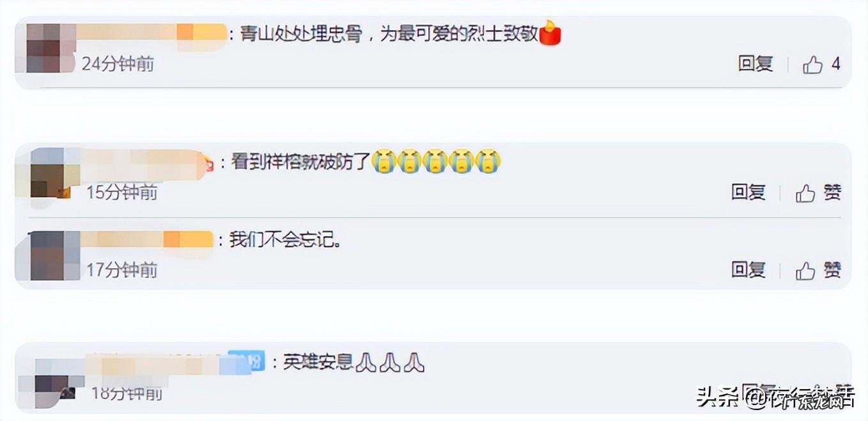
Task: Open avatar of the 15分钟前 commenter
Action: coord(47,173)
